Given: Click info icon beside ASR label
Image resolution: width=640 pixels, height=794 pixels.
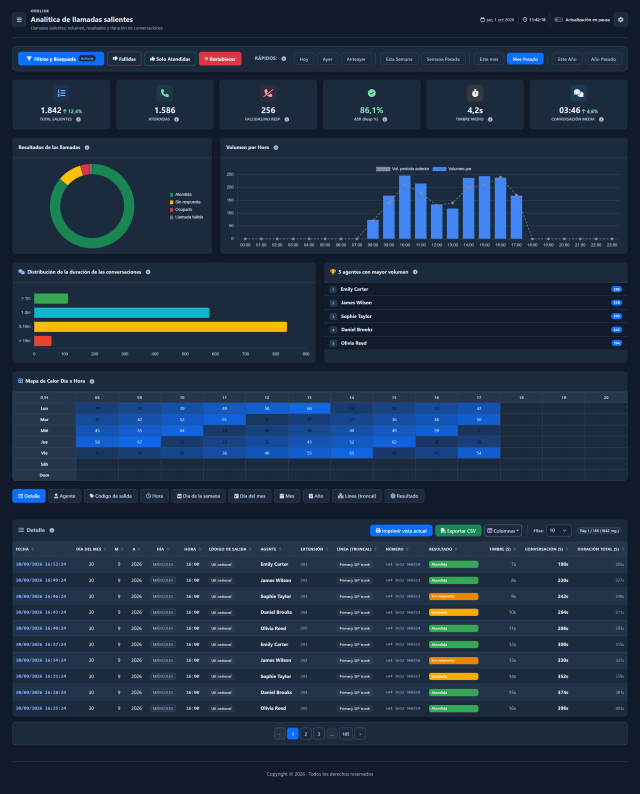Looking at the screenshot, I should point(385,120).
